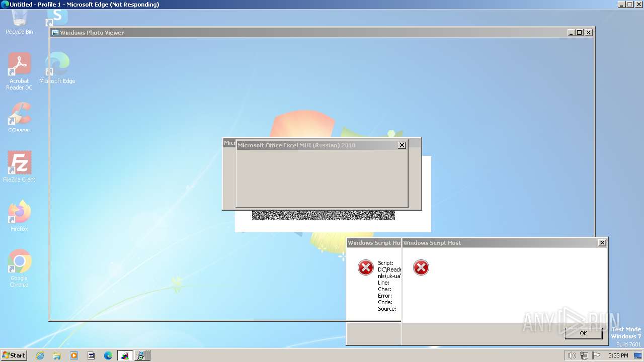
Task: Open the installer taskbar icon
Action: (141, 355)
